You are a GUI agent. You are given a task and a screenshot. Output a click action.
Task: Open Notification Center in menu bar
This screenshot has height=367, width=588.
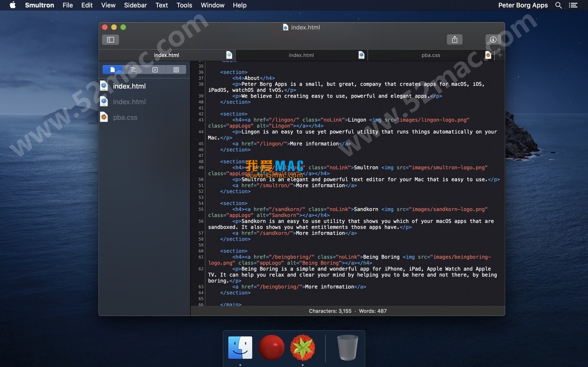pos(573,5)
